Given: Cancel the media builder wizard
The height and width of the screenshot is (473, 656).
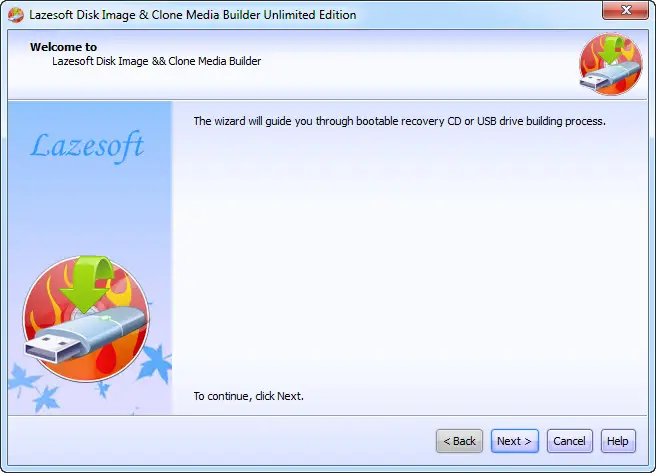Looking at the screenshot, I should click(569, 441).
